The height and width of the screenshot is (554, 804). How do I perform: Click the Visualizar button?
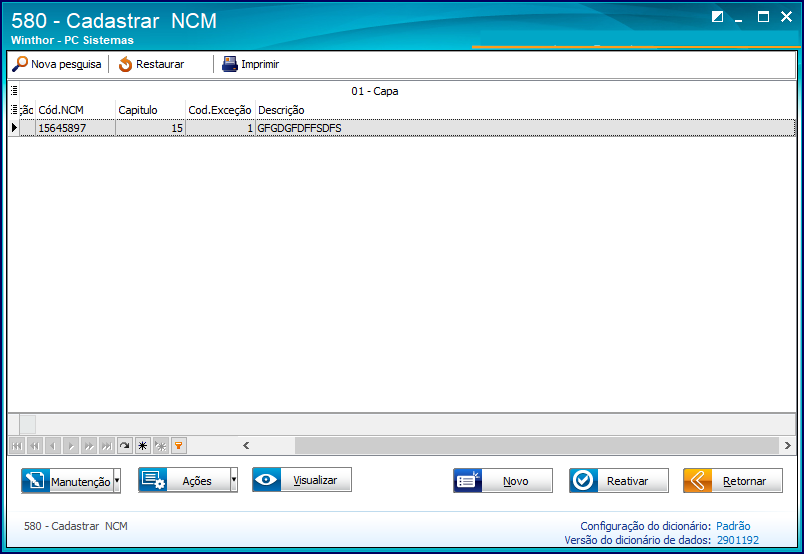click(x=302, y=480)
